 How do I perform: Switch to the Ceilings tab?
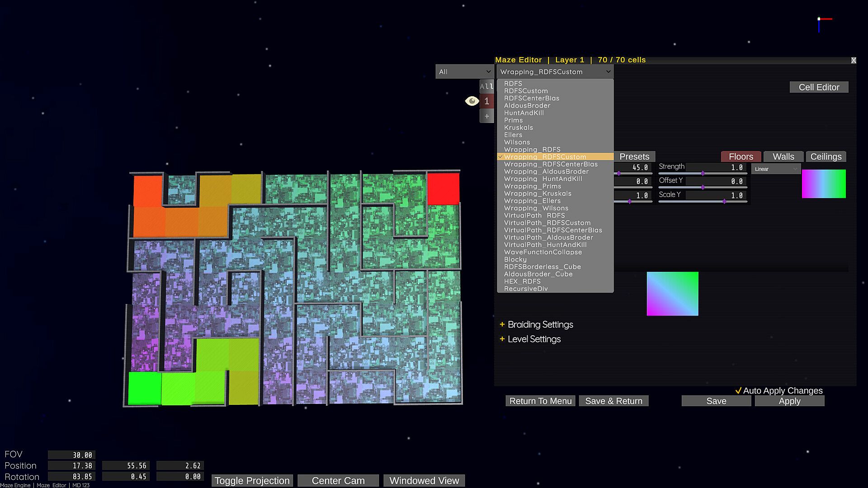pyautogui.click(x=826, y=157)
